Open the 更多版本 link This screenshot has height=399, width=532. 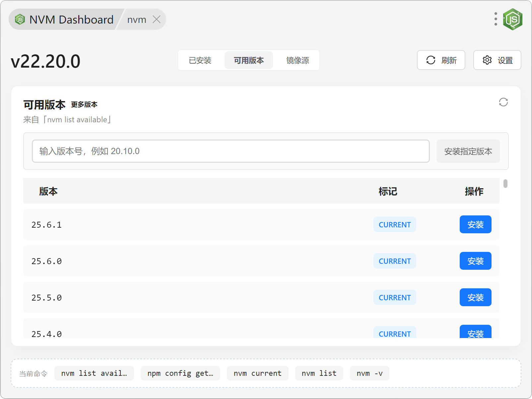[84, 105]
